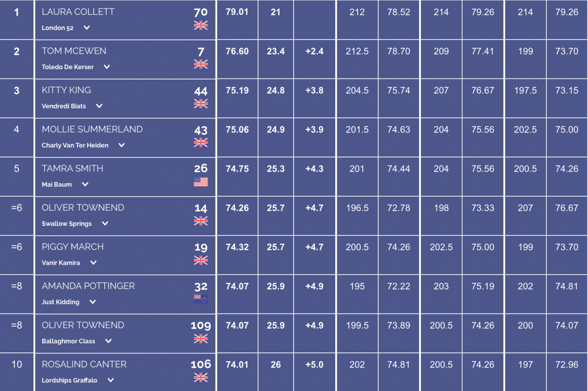Expand the London 52 horse details
This screenshot has width=588, height=391.
pos(87,28)
